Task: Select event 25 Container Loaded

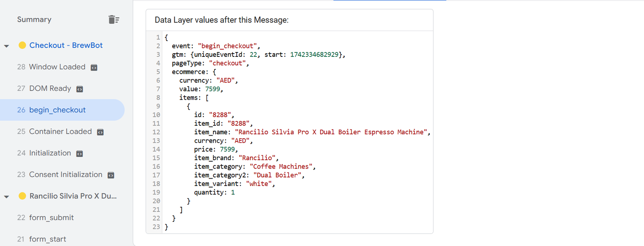Action: 60,131
